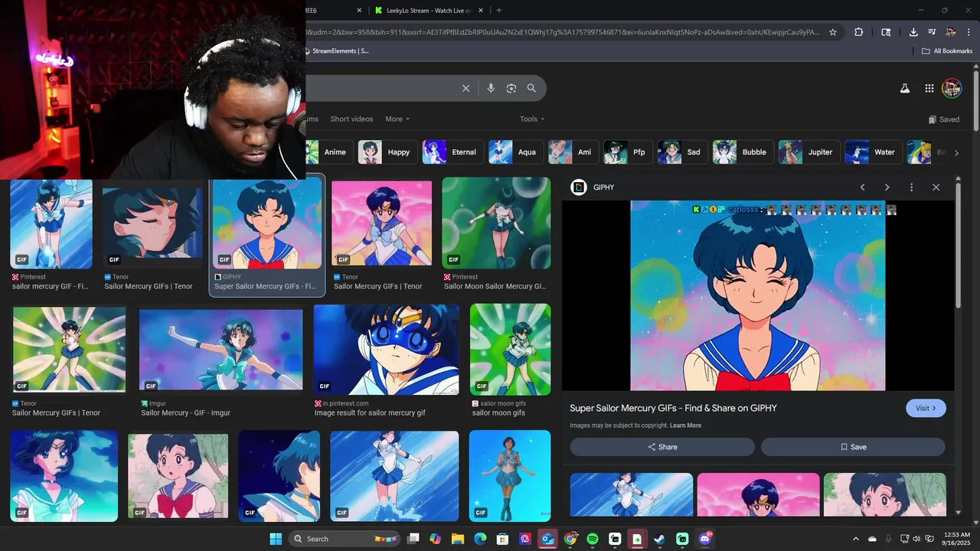Switch to the LeekyLo Stream tab

429,10
